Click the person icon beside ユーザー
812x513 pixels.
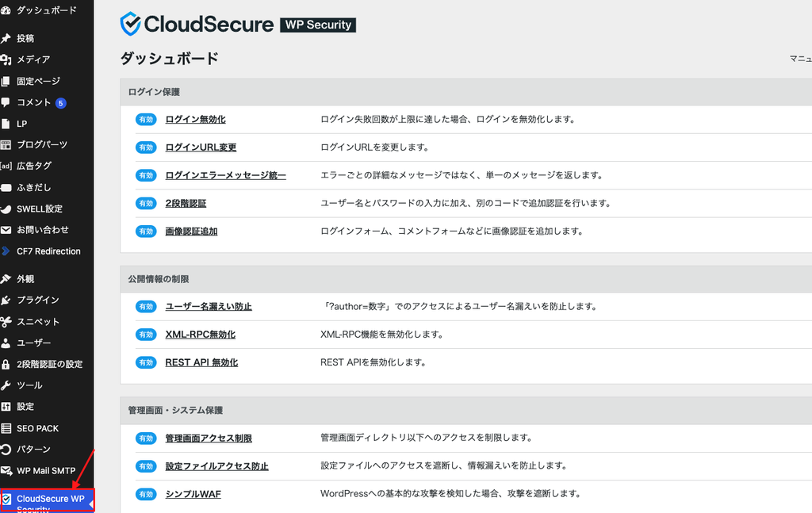pos(6,343)
